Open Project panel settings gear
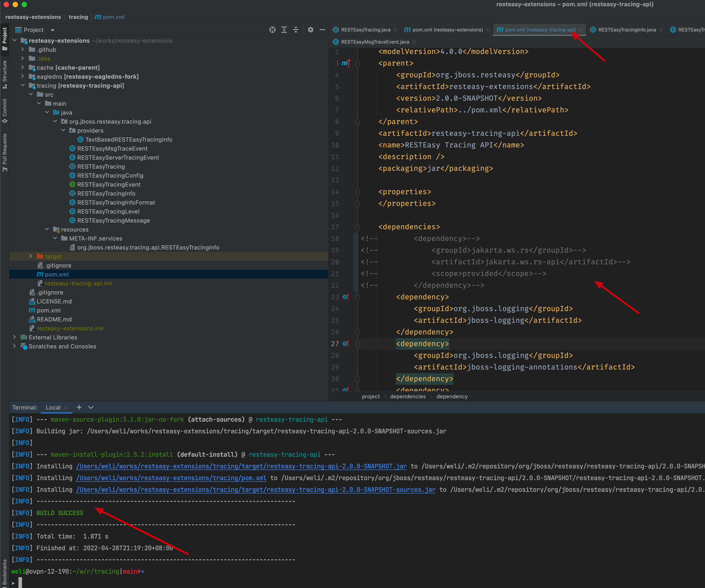The image size is (705, 588). click(310, 30)
